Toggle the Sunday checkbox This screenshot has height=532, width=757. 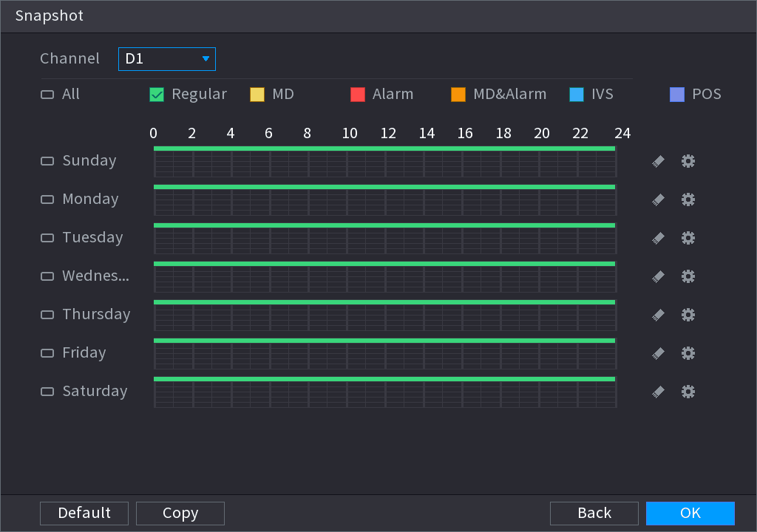pos(47,161)
